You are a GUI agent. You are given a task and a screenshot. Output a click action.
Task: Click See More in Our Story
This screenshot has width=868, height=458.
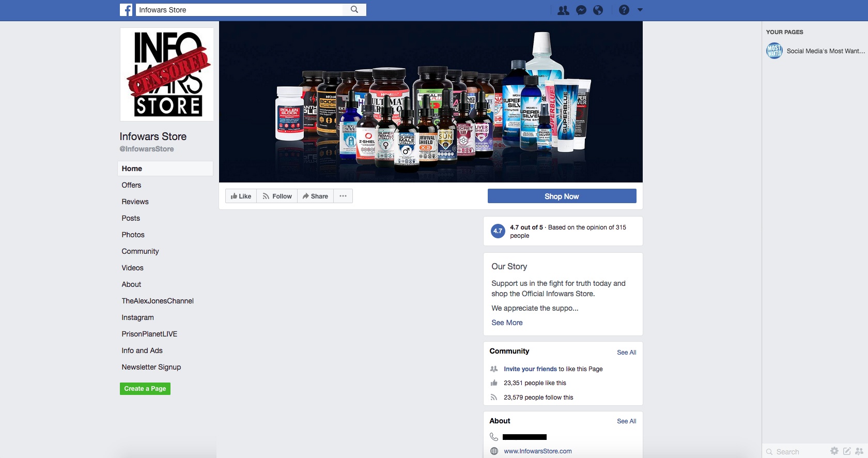tap(507, 323)
